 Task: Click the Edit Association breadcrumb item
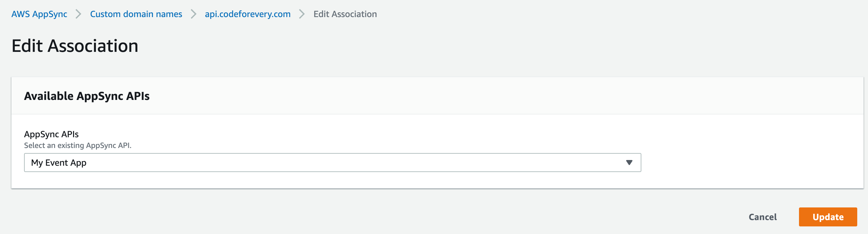(345, 14)
